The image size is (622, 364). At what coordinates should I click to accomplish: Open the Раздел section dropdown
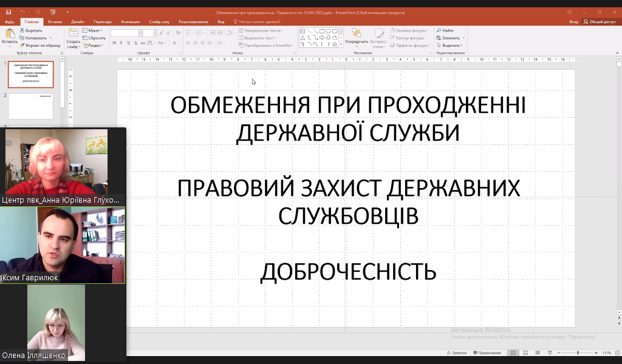coord(94,45)
